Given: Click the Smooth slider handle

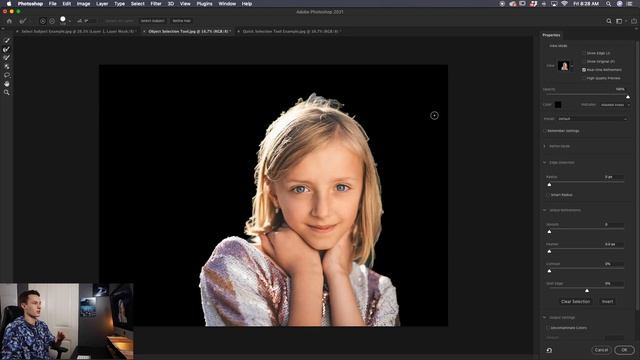Looking at the screenshot, I should click(x=549, y=231).
